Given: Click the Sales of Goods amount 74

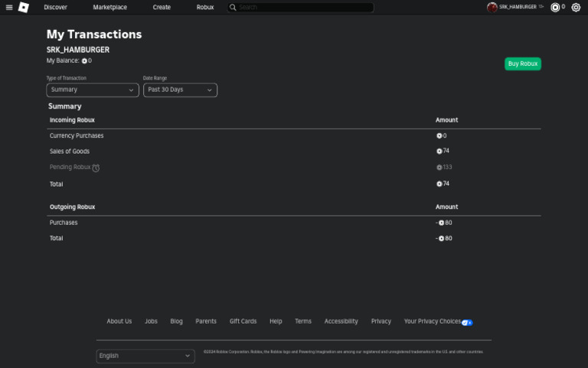Looking at the screenshot, I should (x=443, y=151).
